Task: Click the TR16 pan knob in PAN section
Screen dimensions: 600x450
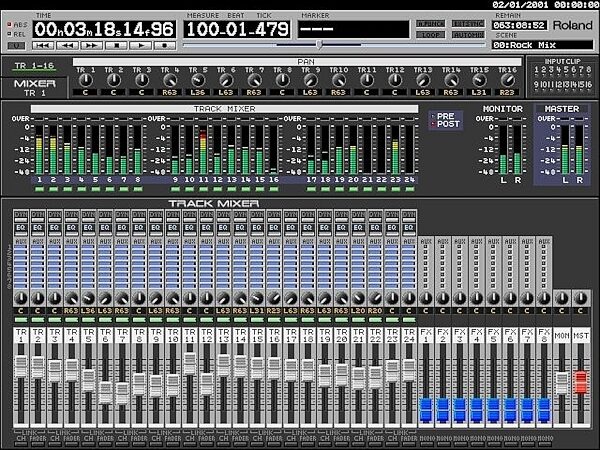Action: [x=507, y=80]
